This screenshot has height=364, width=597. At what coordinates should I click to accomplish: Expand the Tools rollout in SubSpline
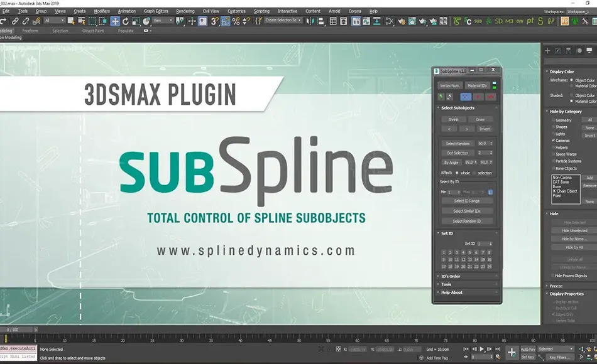(447, 282)
